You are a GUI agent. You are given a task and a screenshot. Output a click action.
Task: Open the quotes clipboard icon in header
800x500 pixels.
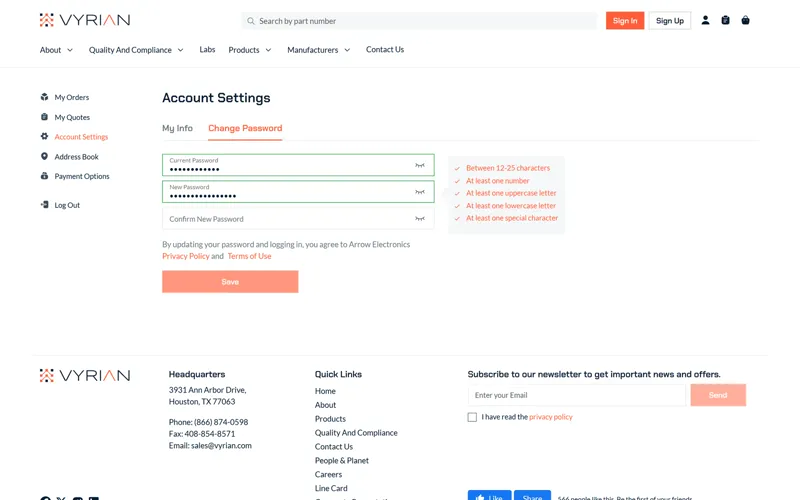725,20
